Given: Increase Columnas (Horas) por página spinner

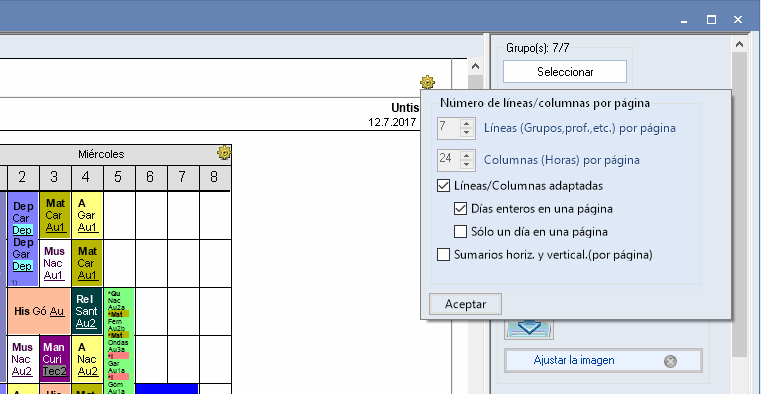Looking at the screenshot, I should pos(466,155).
